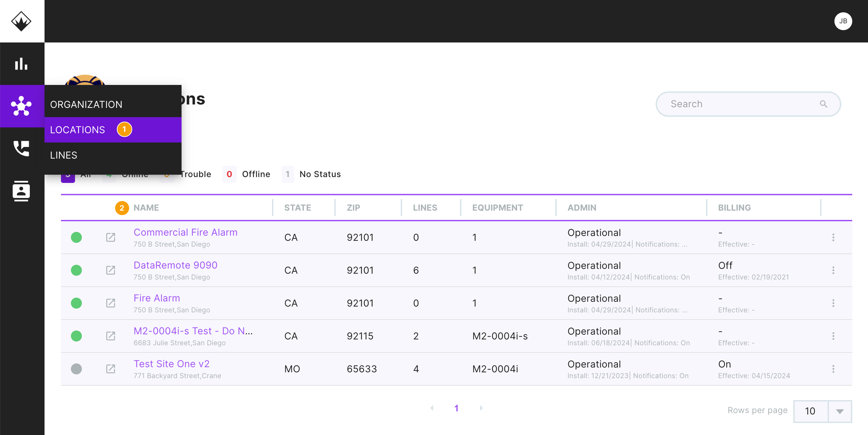Open rows per page dropdown

pyautogui.click(x=839, y=411)
